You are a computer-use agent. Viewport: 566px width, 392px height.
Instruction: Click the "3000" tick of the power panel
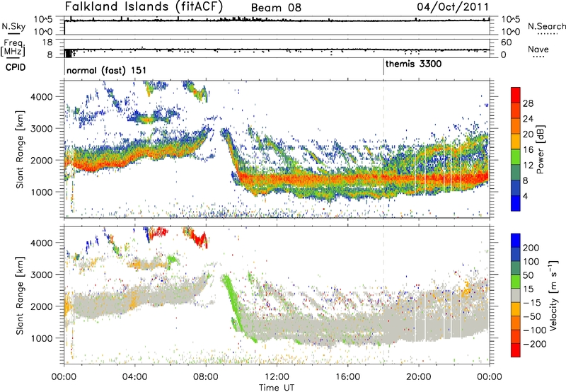pyautogui.click(x=42, y=129)
